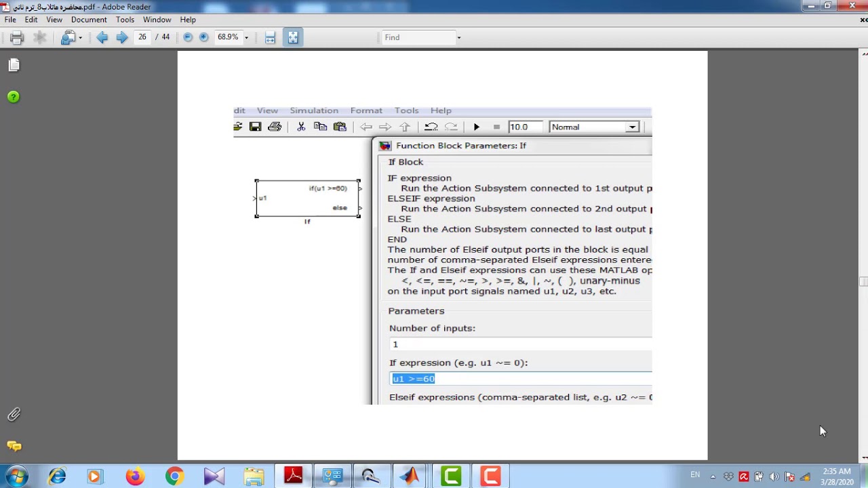Open the red Camtasia recorder taskbar icon
Image resolution: width=868 pixels, height=488 pixels.
tap(490, 476)
